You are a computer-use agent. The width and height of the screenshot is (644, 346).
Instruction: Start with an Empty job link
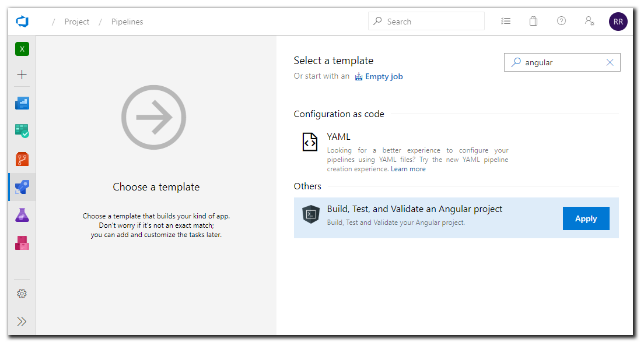pyautogui.click(x=384, y=77)
